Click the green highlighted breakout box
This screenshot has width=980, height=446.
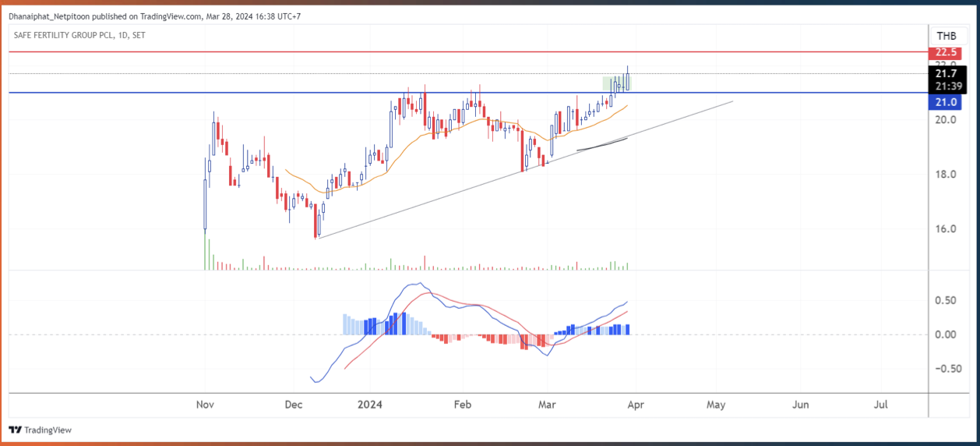point(617,83)
